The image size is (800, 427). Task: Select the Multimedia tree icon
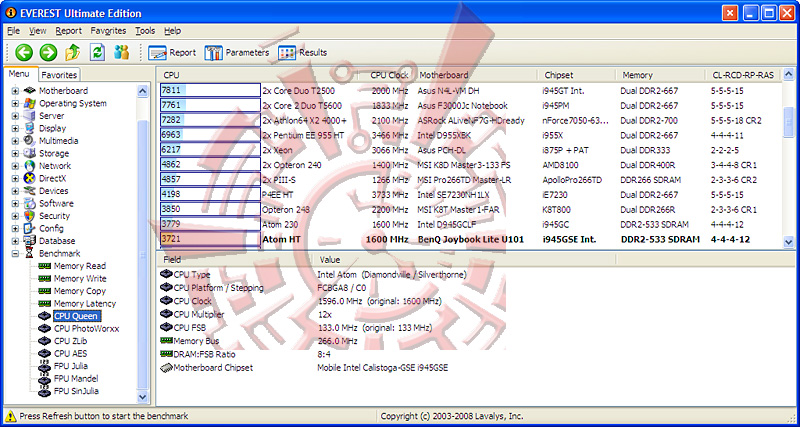[30, 141]
